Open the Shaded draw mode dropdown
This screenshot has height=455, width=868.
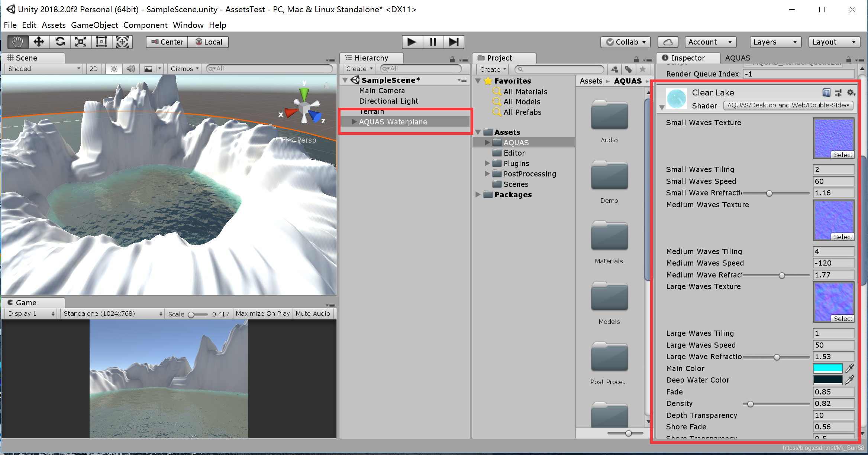44,69
